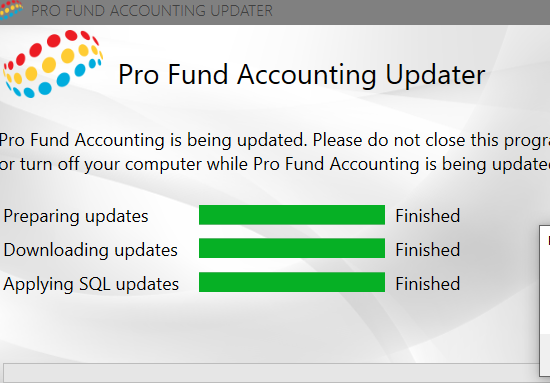Image resolution: width=550 pixels, height=383 pixels.
Task: Click the Preparing updates green progress bar
Action: [x=292, y=215]
